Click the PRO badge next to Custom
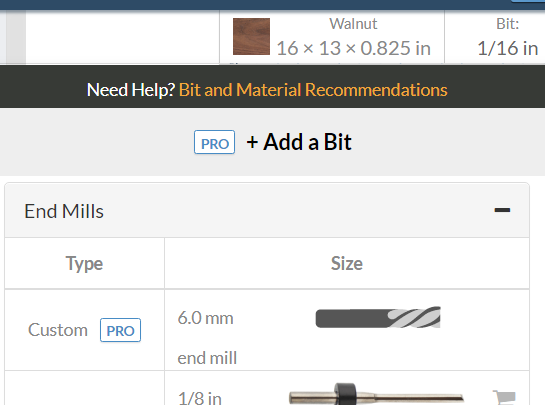This screenshot has width=545, height=405. 120,330
